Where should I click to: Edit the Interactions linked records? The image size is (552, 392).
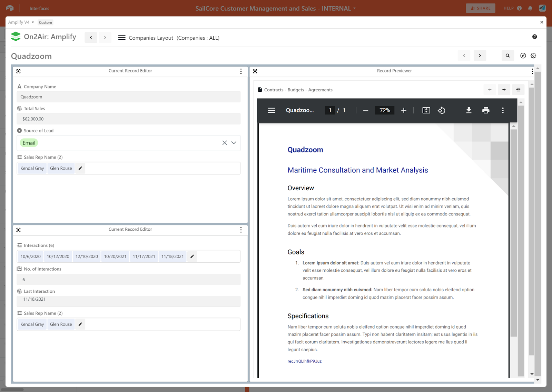click(192, 257)
